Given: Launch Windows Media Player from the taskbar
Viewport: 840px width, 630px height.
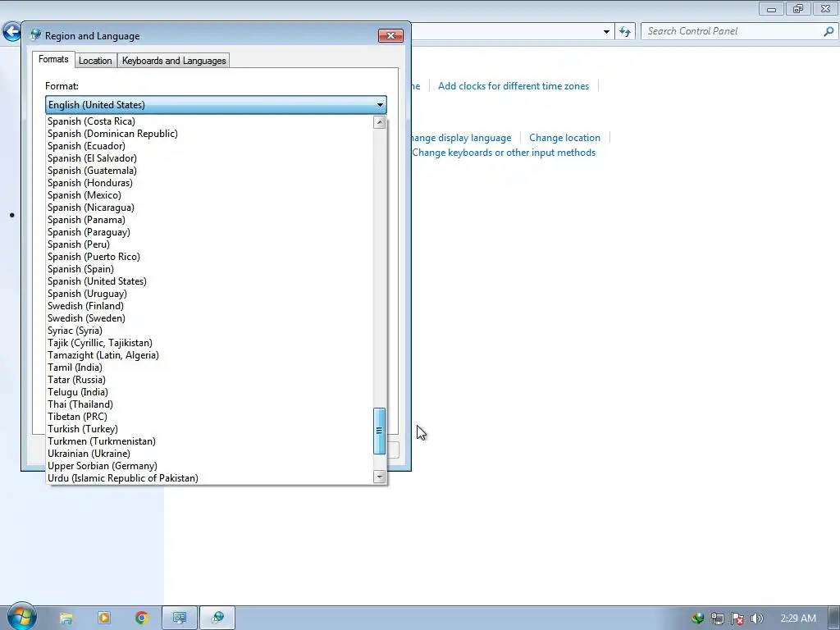Looking at the screenshot, I should pos(104,619).
